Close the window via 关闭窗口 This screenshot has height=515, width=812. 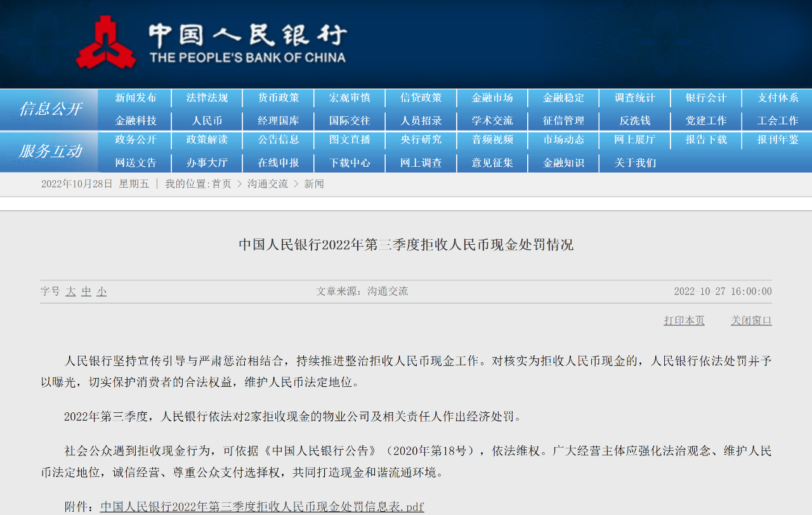click(751, 321)
